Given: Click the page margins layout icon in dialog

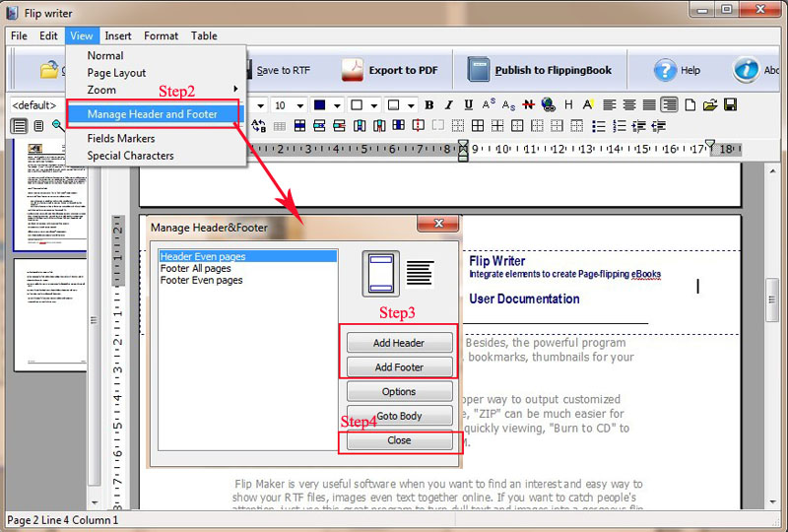Looking at the screenshot, I should pyautogui.click(x=381, y=274).
